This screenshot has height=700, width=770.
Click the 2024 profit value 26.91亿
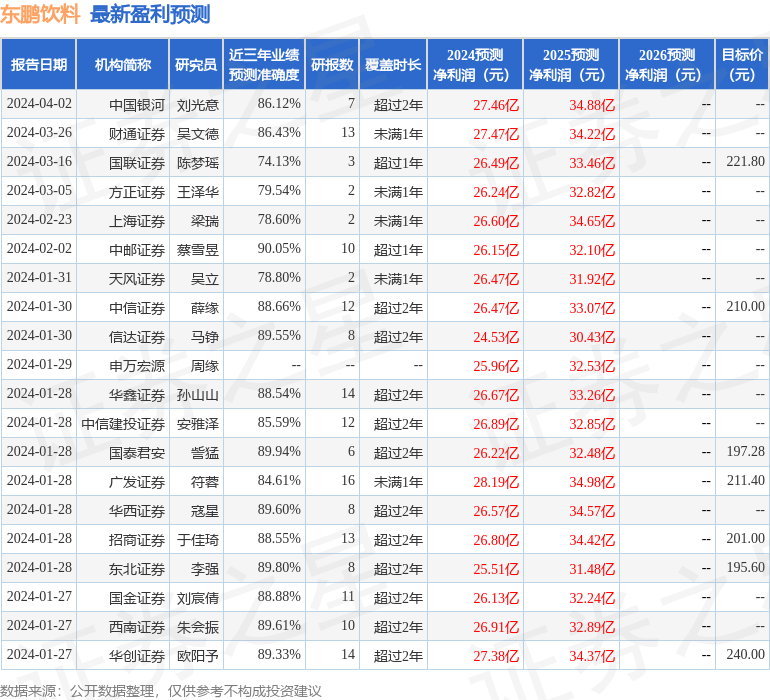tap(496, 626)
